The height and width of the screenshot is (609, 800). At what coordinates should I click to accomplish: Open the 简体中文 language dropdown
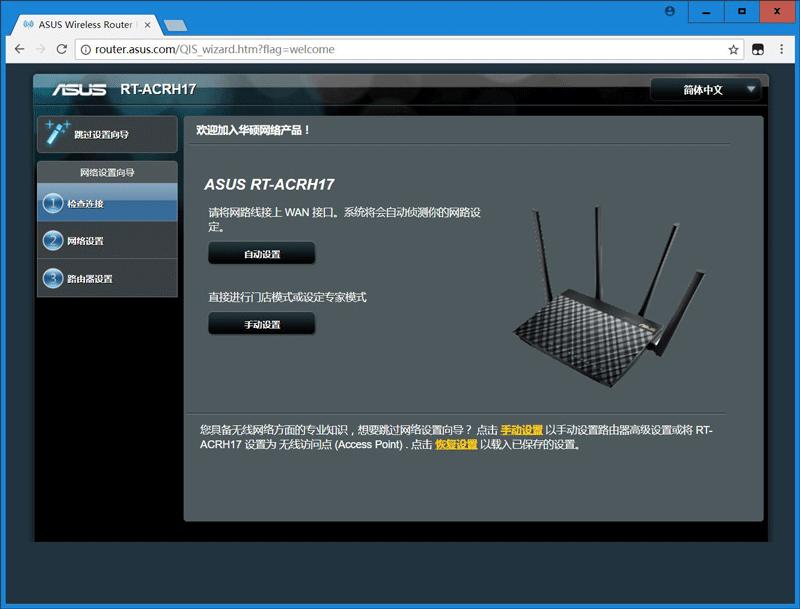pos(706,90)
